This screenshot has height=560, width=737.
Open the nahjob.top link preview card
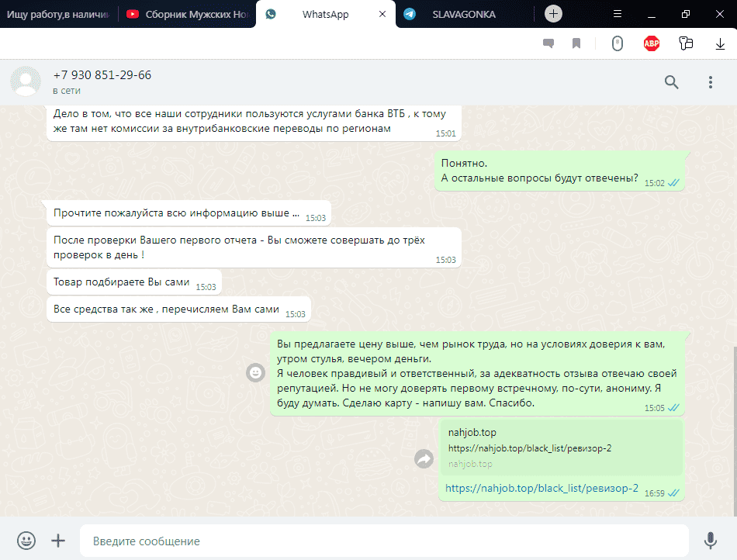(x=561, y=448)
